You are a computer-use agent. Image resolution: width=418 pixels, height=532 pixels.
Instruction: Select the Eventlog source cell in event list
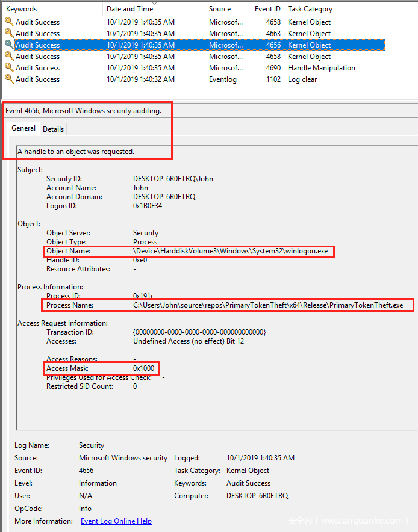click(223, 79)
